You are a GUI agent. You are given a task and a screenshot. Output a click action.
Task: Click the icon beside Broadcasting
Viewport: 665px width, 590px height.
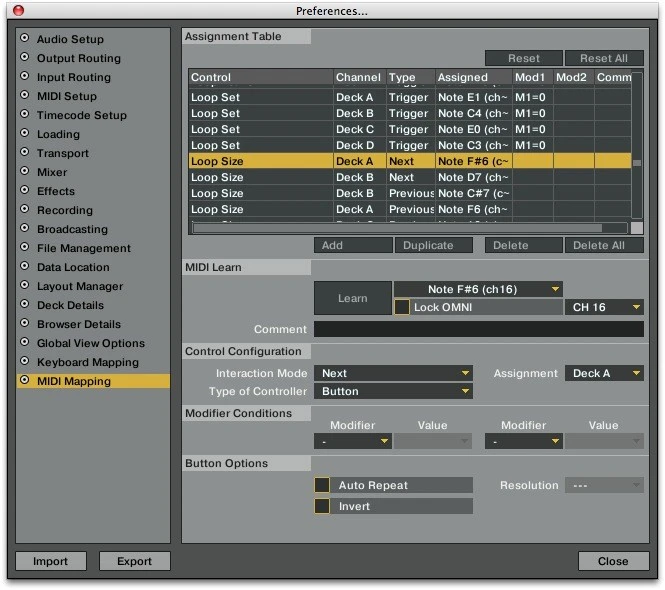pyautogui.click(x=26, y=229)
